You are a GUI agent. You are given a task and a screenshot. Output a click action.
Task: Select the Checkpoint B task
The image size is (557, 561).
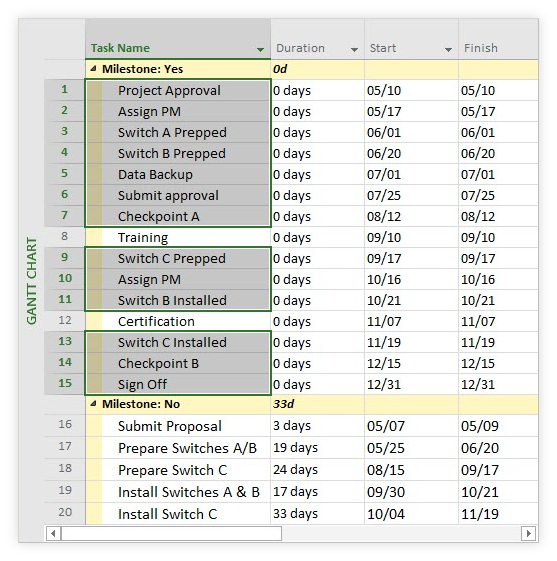[178, 364]
